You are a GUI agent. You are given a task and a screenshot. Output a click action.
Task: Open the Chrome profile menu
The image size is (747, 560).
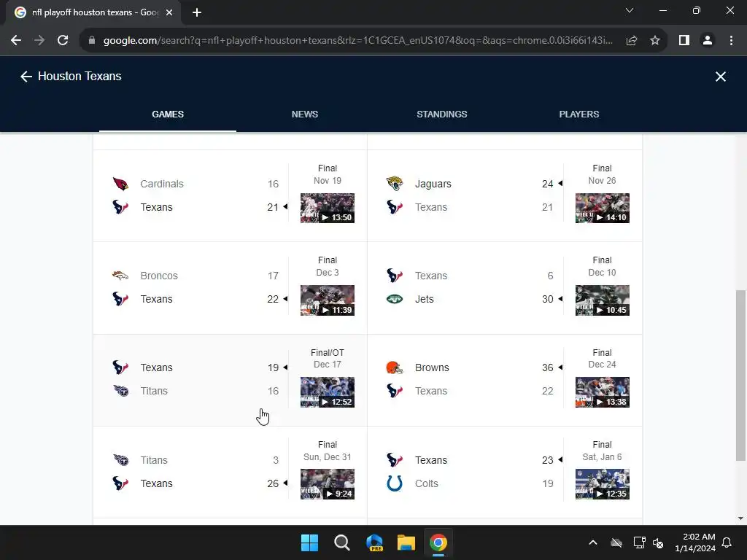click(708, 41)
